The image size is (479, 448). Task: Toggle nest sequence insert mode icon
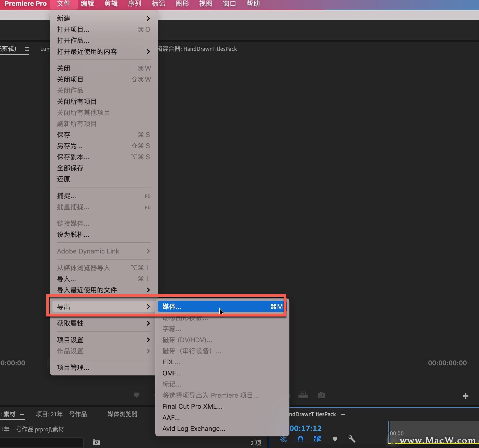[283, 439]
